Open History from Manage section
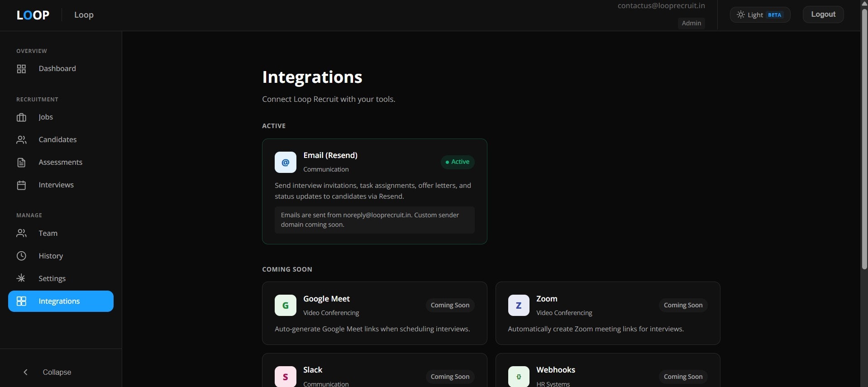868x387 pixels. (61, 256)
